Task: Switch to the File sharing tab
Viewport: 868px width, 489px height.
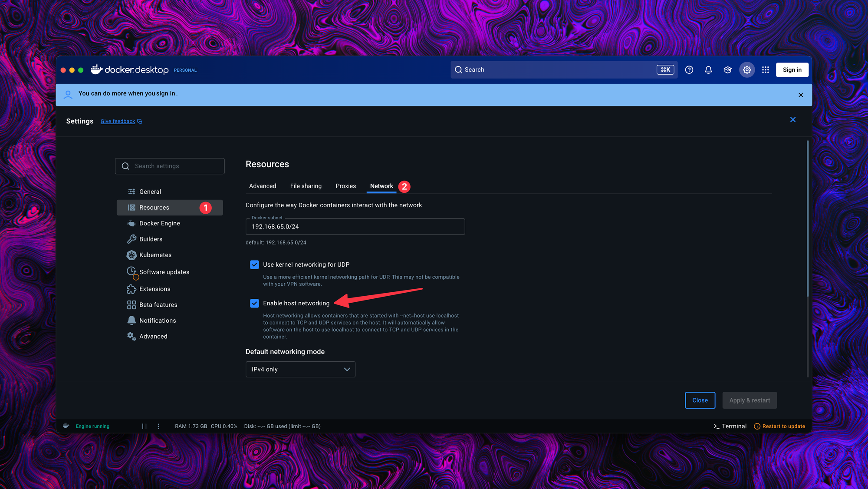Action: (x=306, y=186)
